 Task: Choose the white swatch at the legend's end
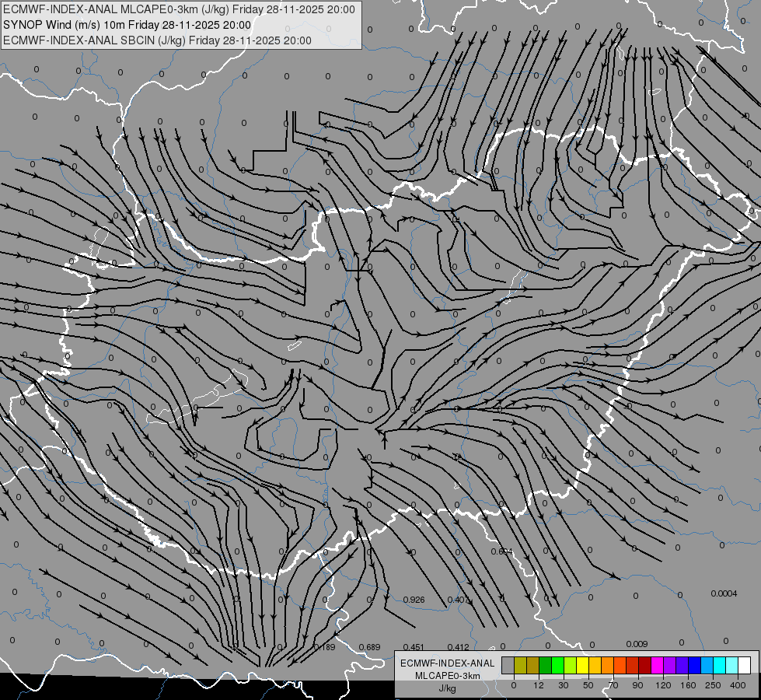(745, 665)
